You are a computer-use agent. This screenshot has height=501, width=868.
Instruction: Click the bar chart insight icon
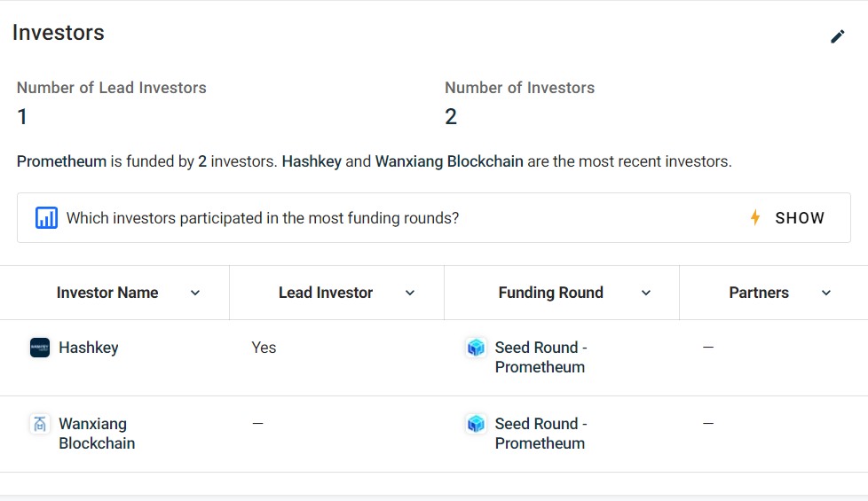[46, 217]
